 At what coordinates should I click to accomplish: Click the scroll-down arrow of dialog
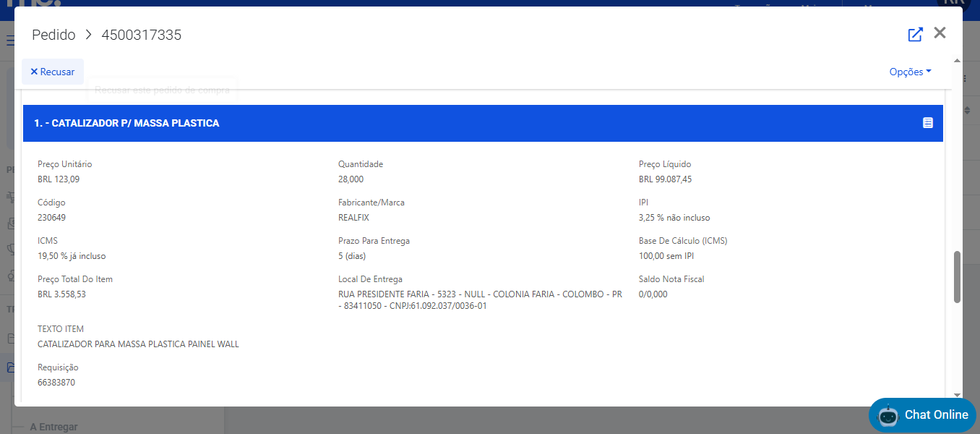[x=957, y=395]
